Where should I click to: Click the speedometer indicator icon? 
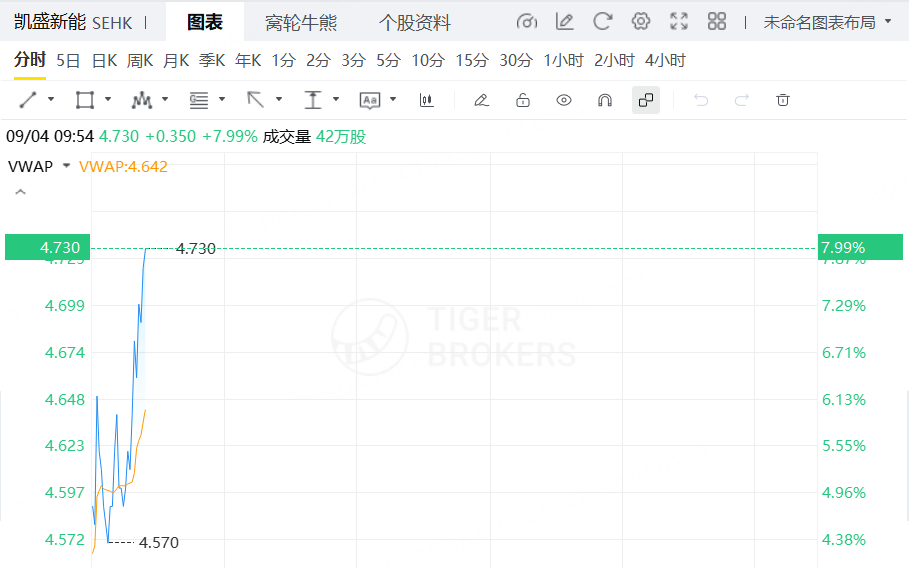526,22
